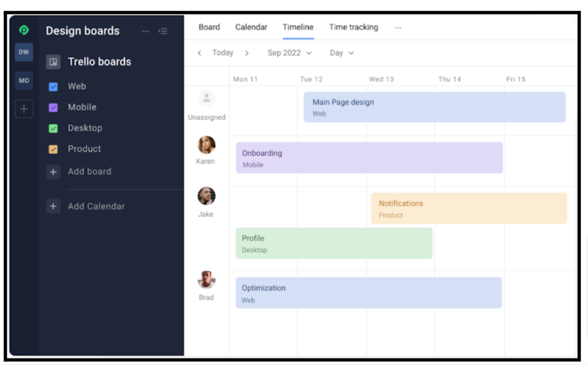588x365 pixels.
Task: Click the plus icon beside Add Calendar
Action: click(x=53, y=206)
